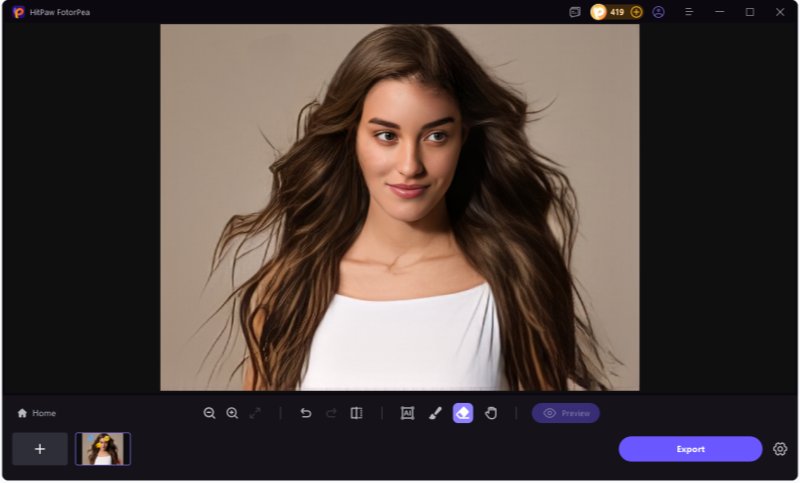Close the HitPaw FotorPea window
Image resolution: width=800 pixels, height=483 pixels.
pyautogui.click(x=780, y=12)
